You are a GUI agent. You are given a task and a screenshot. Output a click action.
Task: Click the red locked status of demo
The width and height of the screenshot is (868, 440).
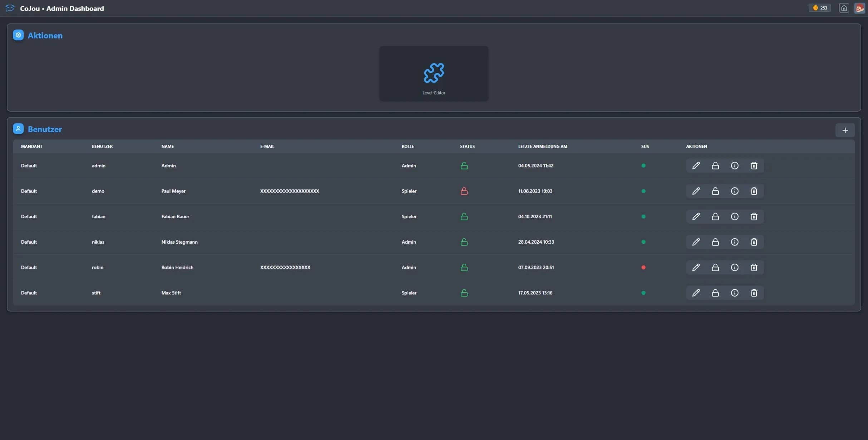tap(464, 191)
